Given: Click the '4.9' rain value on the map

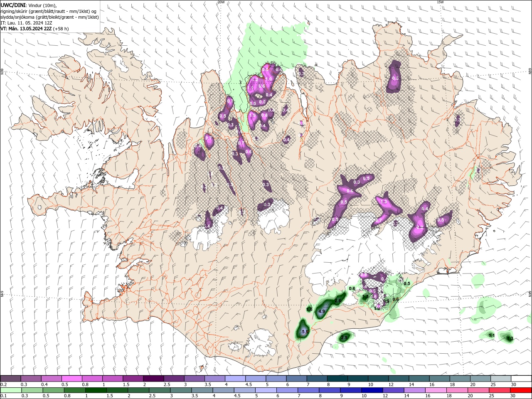Looking at the screenshot, I should [322, 311].
